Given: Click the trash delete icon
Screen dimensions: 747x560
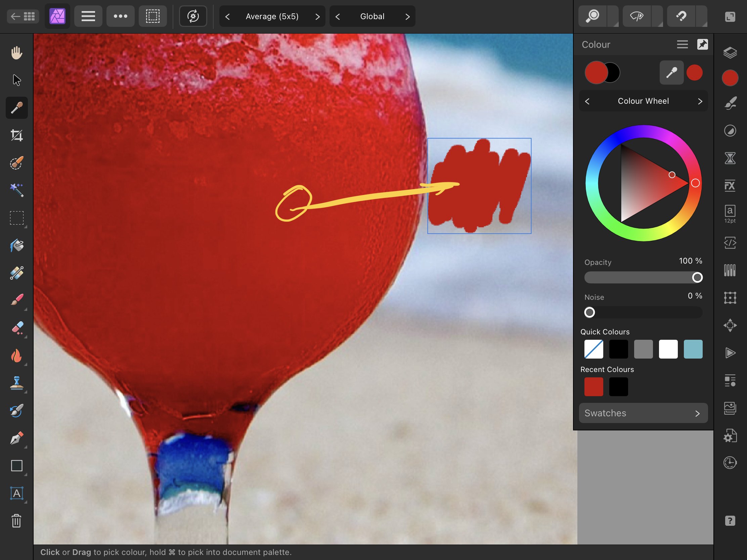Looking at the screenshot, I should click(x=16, y=521).
